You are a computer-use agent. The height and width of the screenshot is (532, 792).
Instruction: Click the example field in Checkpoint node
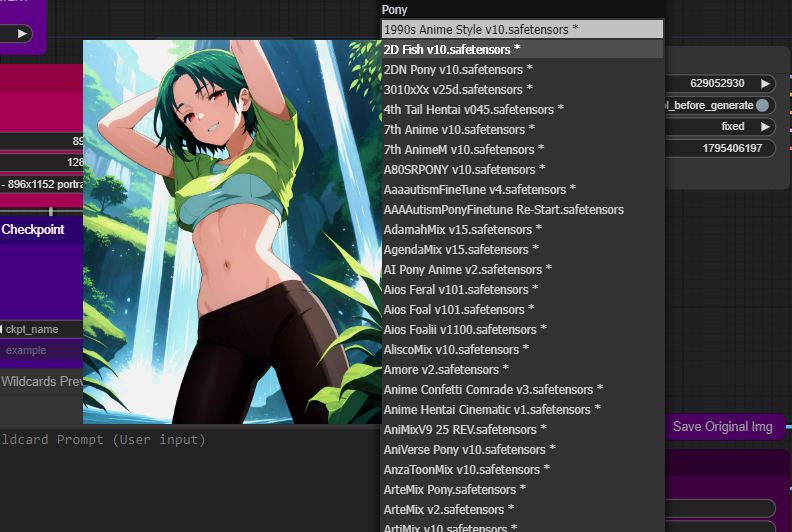coord(41,350)
